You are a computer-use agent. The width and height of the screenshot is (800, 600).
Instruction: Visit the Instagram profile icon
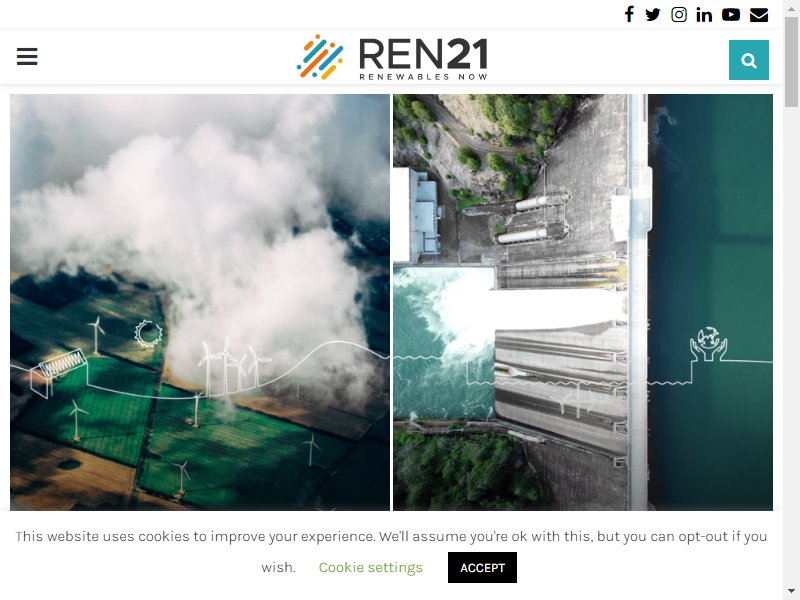[679, 14]
